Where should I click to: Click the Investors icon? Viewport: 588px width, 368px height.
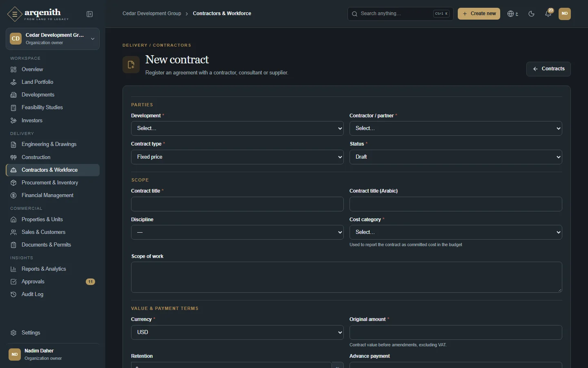click(13, 121)
